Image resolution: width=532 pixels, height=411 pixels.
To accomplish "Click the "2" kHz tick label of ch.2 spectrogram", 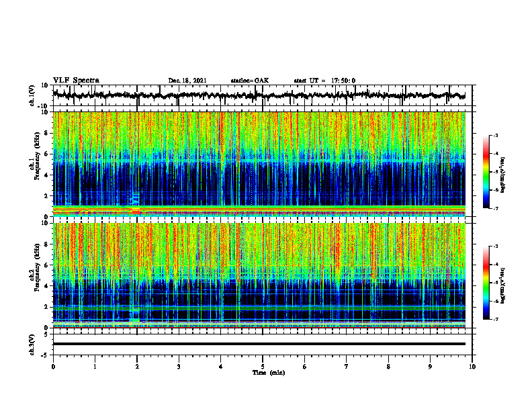I will coord(47,307).
